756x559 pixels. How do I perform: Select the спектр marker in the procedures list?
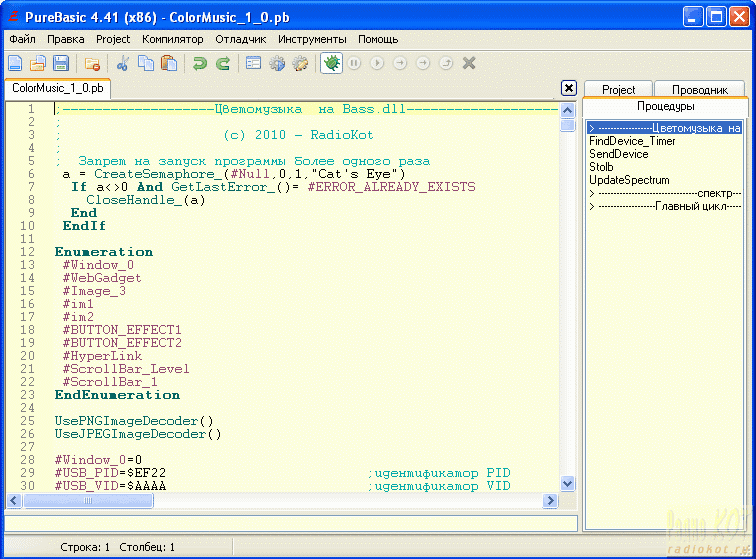[664, 193]
